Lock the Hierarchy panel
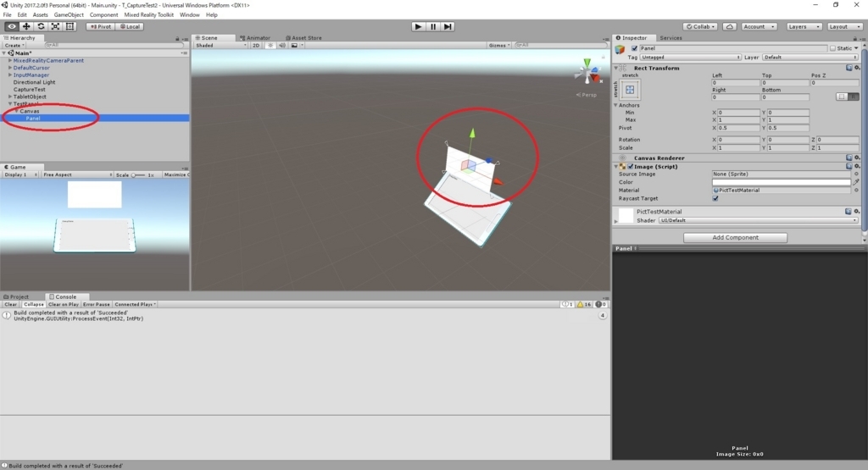The width and height of the screenshot is (868, 470). (x=177, y=38)
